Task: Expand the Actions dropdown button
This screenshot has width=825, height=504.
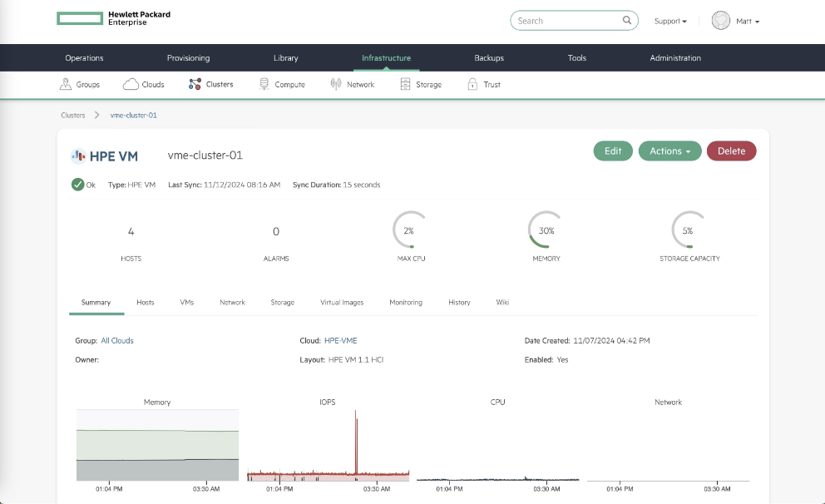Action: click(x=669, y=151)
